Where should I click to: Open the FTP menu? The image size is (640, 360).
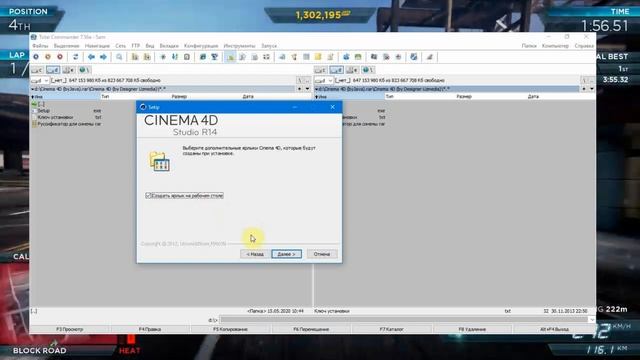[x=136, y=46]
